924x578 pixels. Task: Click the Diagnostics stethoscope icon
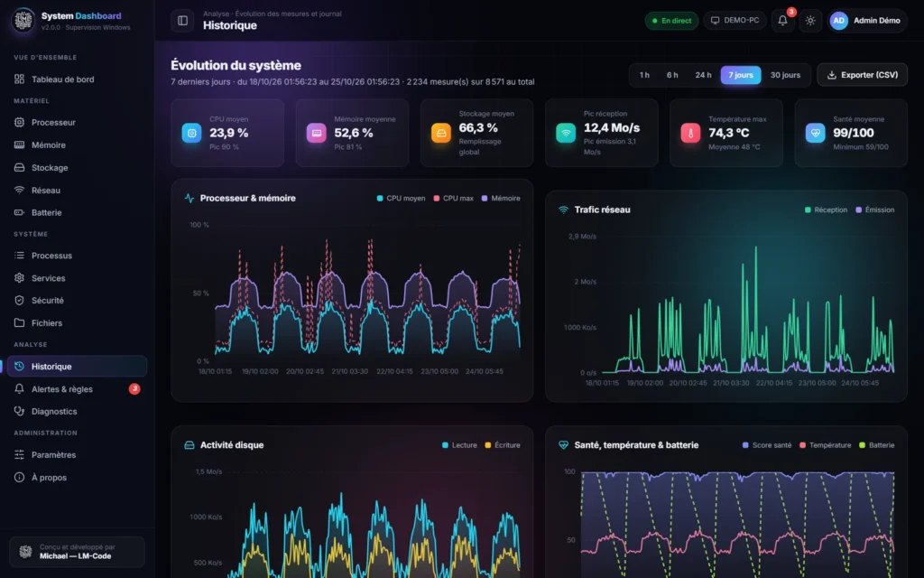coord(20,411)
